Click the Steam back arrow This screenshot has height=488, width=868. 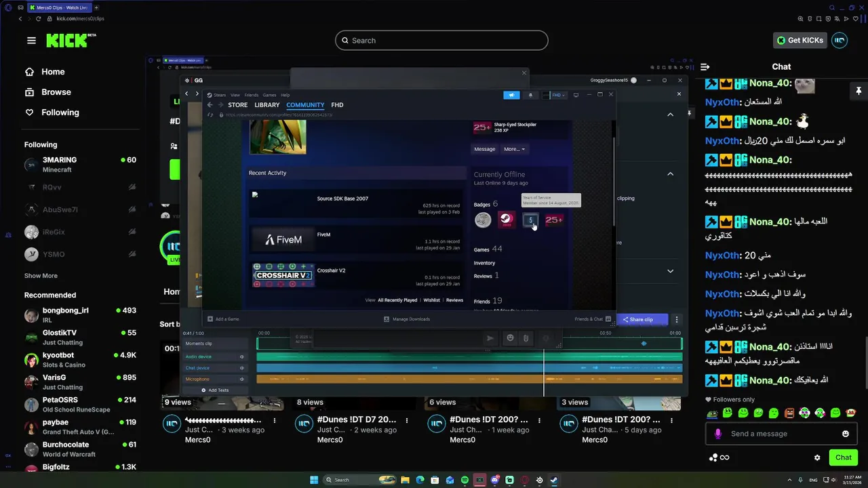[x=210, y=105]
